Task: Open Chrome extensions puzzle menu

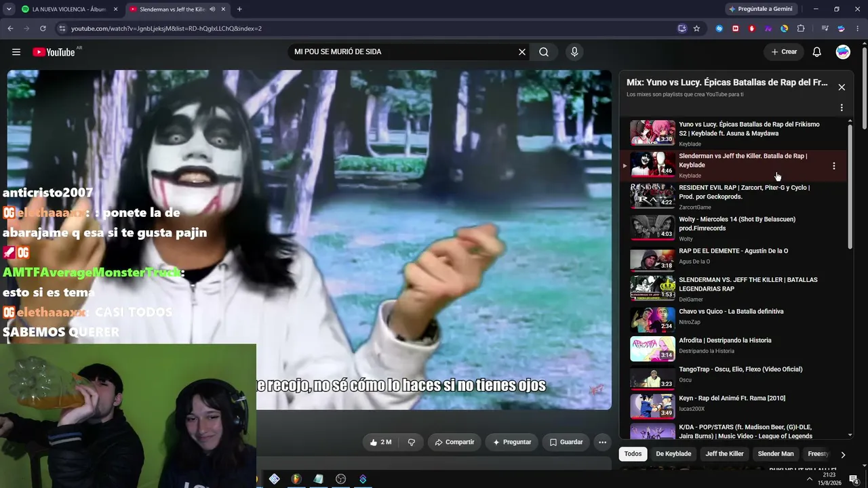Action: click(801, 28)
